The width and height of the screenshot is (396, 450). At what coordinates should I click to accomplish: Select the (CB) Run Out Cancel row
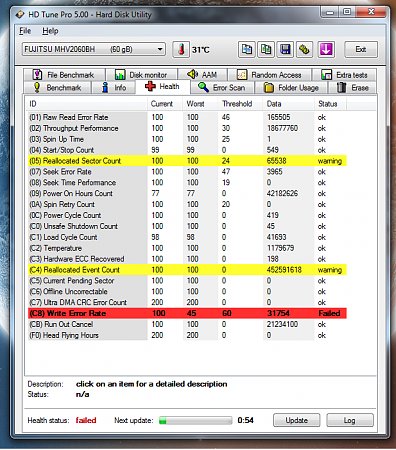tap(187, 324)
